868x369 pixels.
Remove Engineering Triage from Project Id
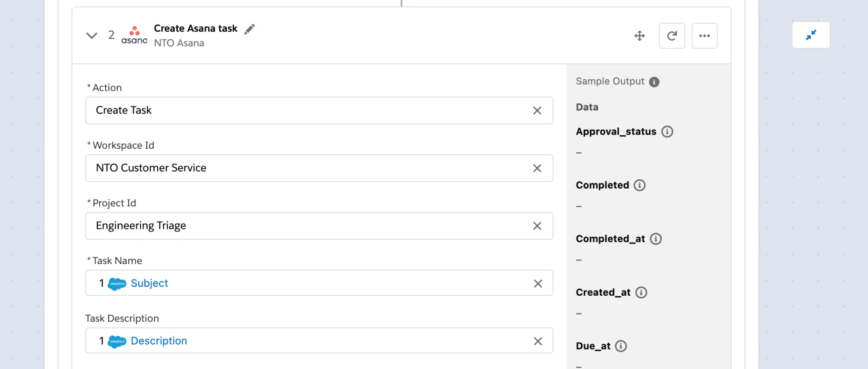tap(537, 226)
